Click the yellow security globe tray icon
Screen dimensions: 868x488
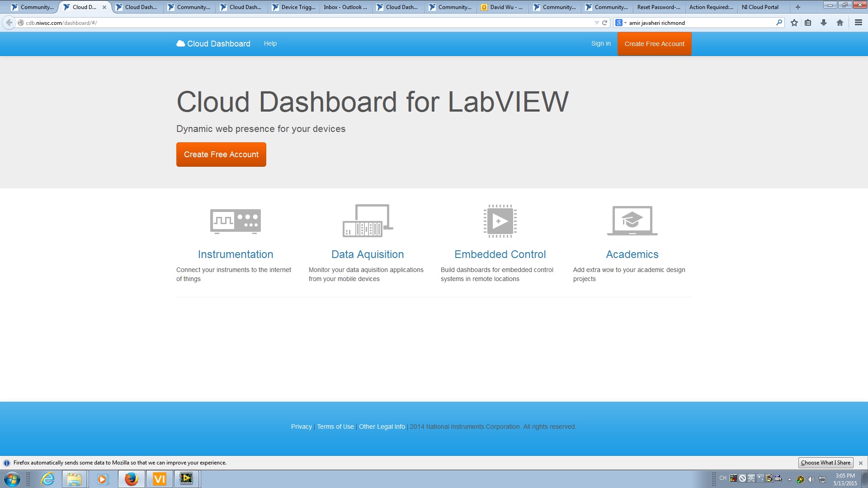click(x=800, y=479)
